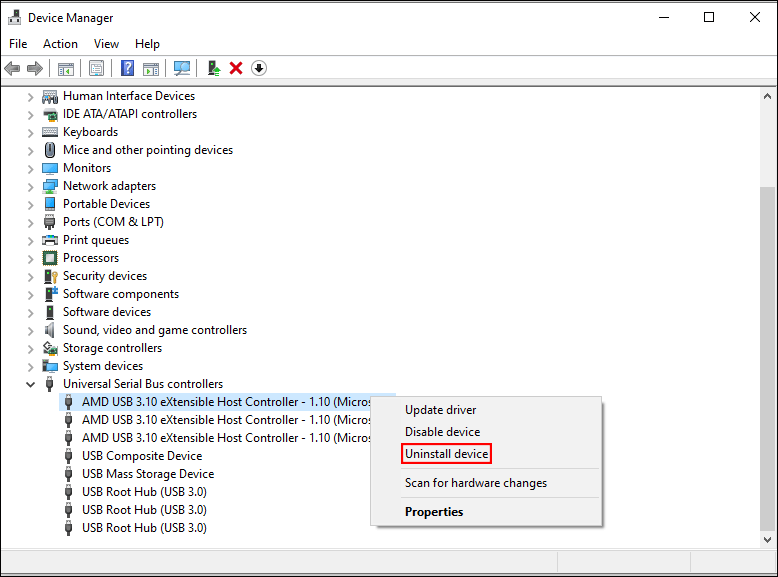Open the Help menu
This screenshot has height=577, width=778.
coord(147,44)
